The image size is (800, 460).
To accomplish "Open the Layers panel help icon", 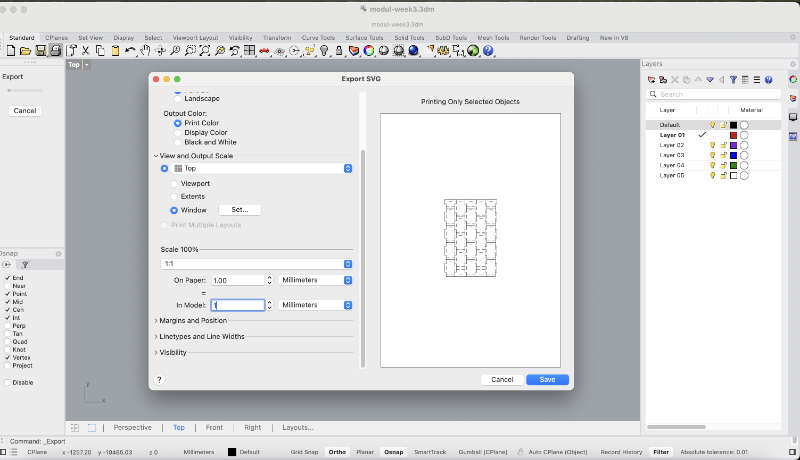I will pos(768,79).
